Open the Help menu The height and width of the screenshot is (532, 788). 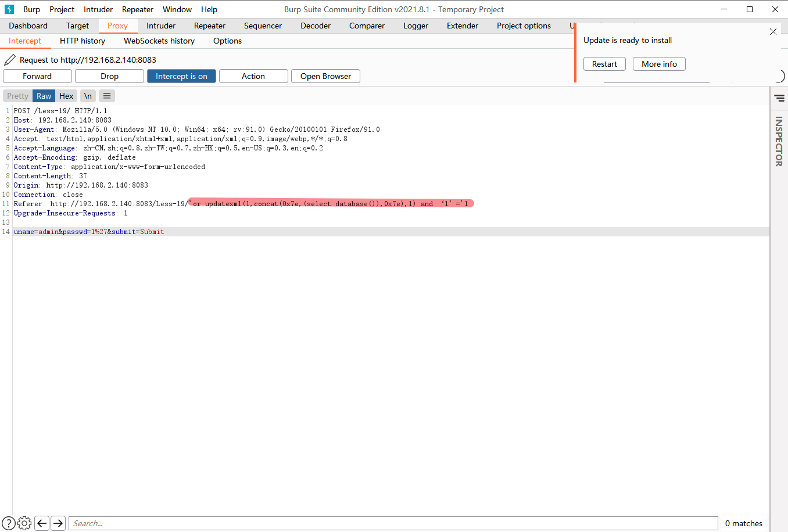click(x=209, y=9)
